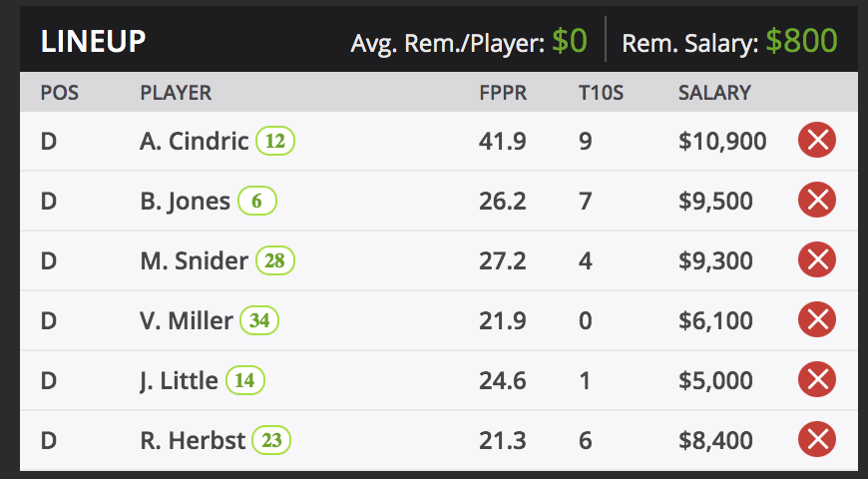Remove V. Miller from the lineup
Screen dimensions: 868x479
click(817, 320)
